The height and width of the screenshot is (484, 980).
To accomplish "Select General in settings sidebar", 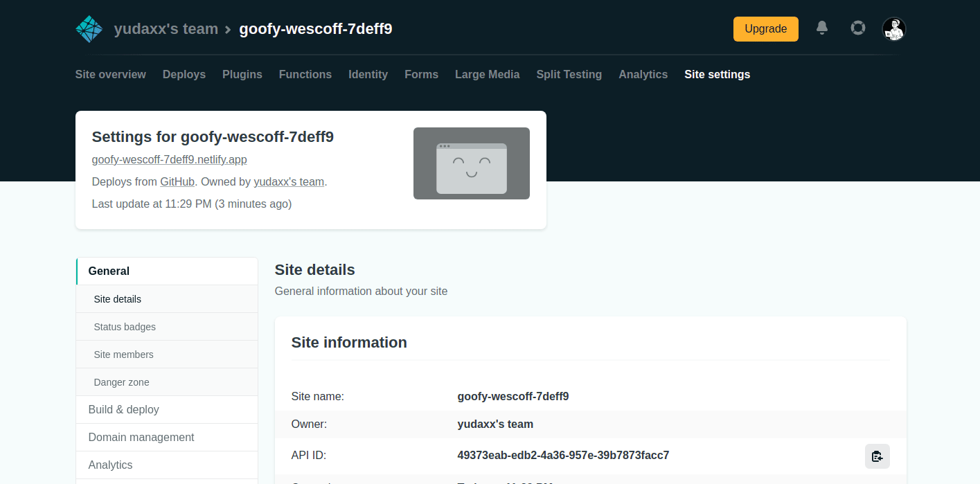I will pos(167,271).
